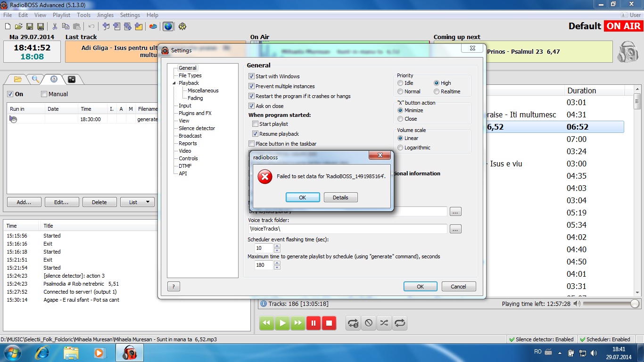Select Logarithmic volume scale option
Screen dimensions: 644x362
[x=400, y=148]
